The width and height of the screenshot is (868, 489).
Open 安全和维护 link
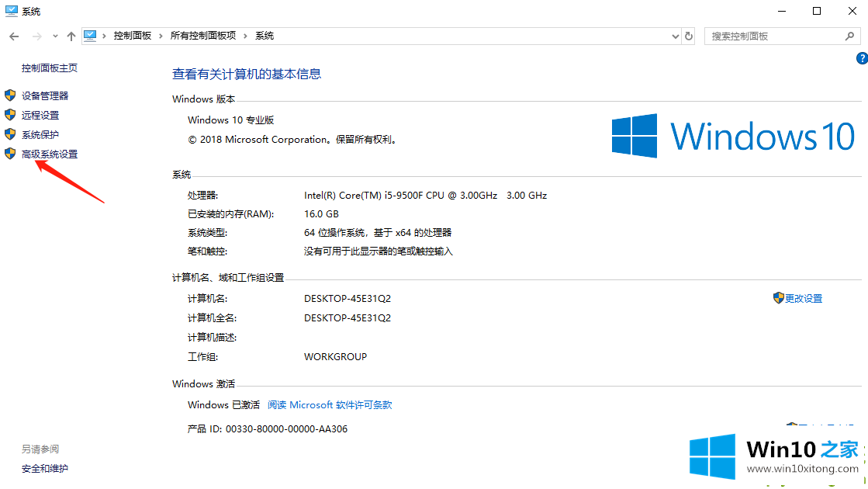coord(45,469)
